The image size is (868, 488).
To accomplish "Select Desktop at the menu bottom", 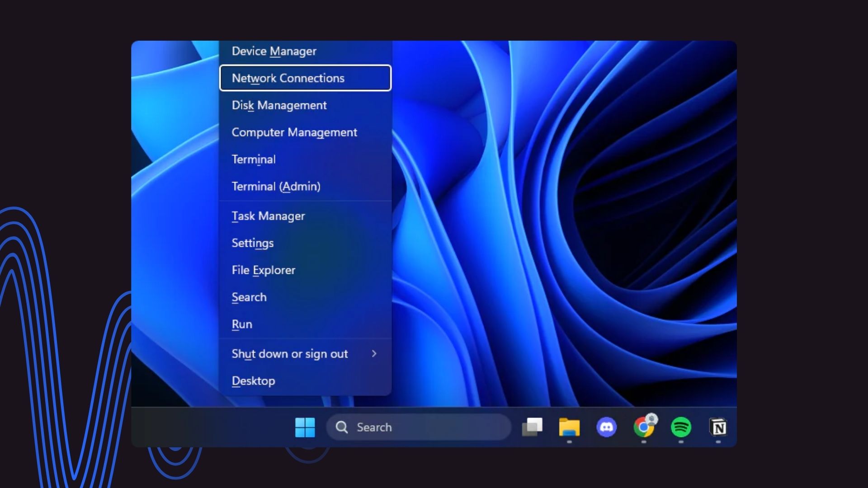I will [305, 381].
